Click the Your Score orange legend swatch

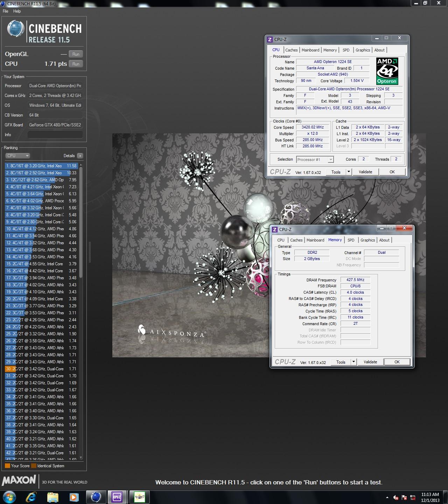coord(7,466)
